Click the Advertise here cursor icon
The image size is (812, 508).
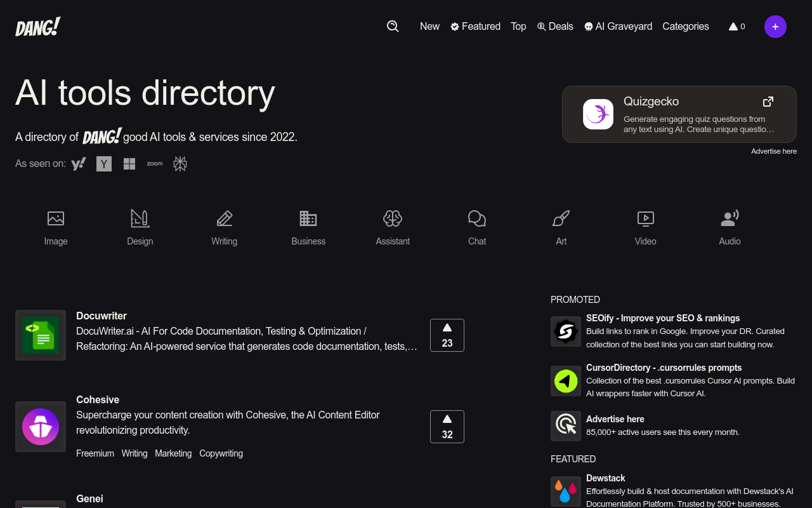point(566,426)
